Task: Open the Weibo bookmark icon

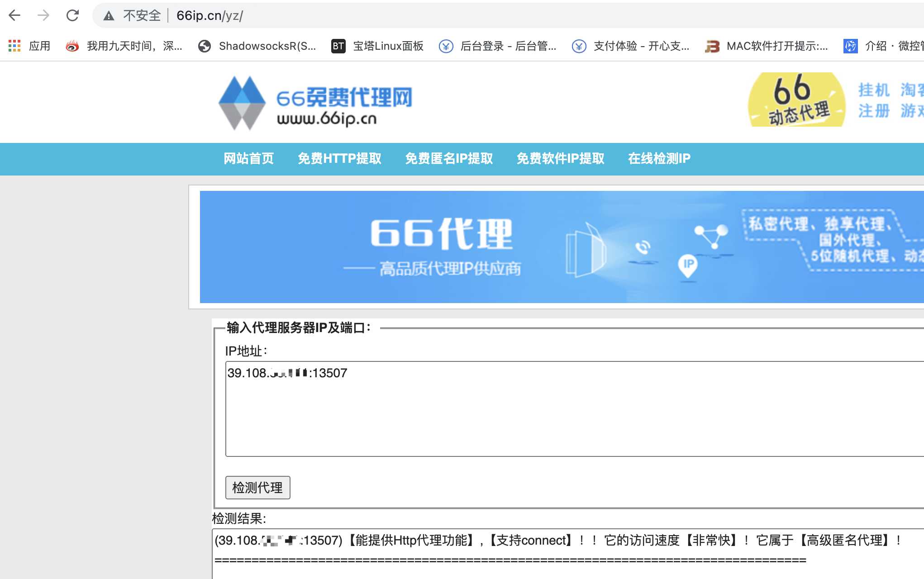Action: pyautogui.click(x=72, y=46)
